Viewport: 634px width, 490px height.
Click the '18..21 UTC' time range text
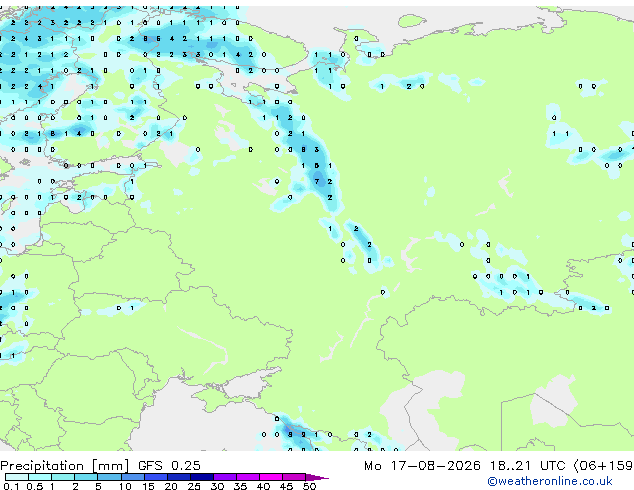pyautogui.click(x=527, y=466)
